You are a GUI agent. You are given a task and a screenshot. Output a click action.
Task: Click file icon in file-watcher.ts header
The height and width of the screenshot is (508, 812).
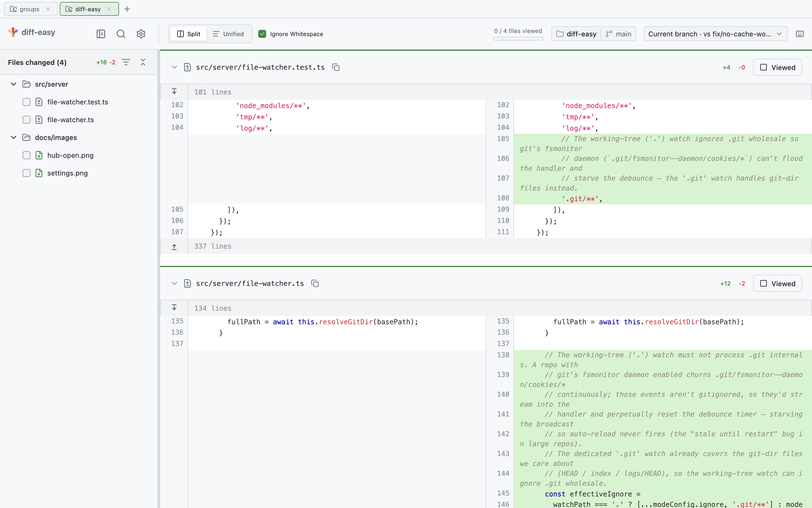point(187,284)
